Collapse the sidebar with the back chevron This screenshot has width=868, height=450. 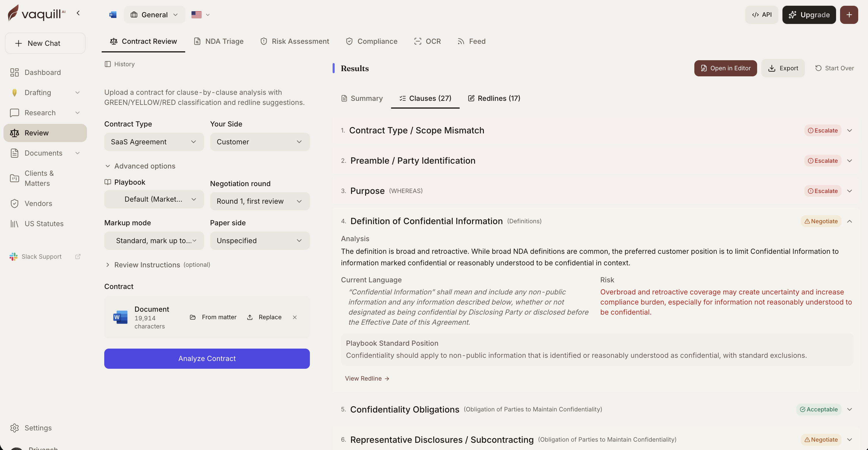point(78,13)
